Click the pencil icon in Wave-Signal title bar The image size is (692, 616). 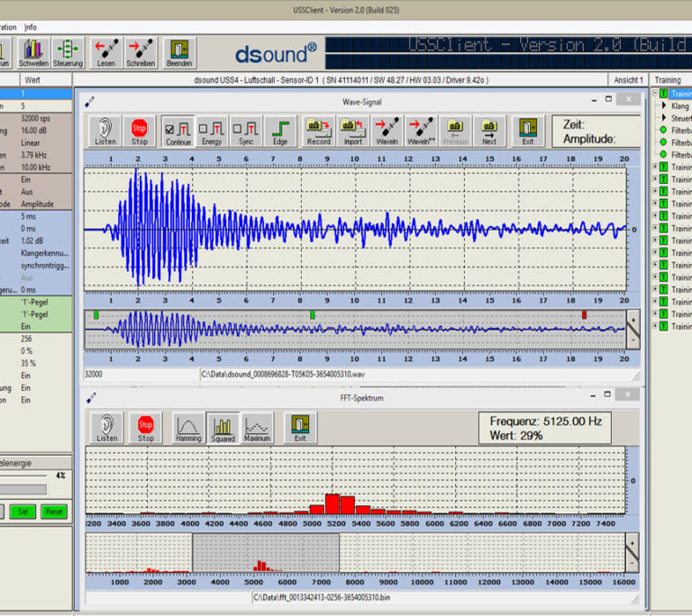pos(89,102)
